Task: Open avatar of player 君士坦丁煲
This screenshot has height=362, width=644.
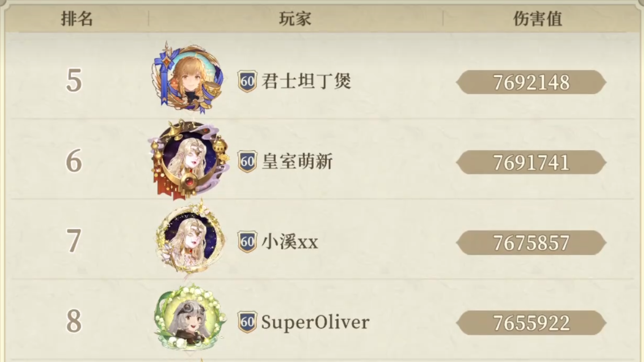Action: 188,78
